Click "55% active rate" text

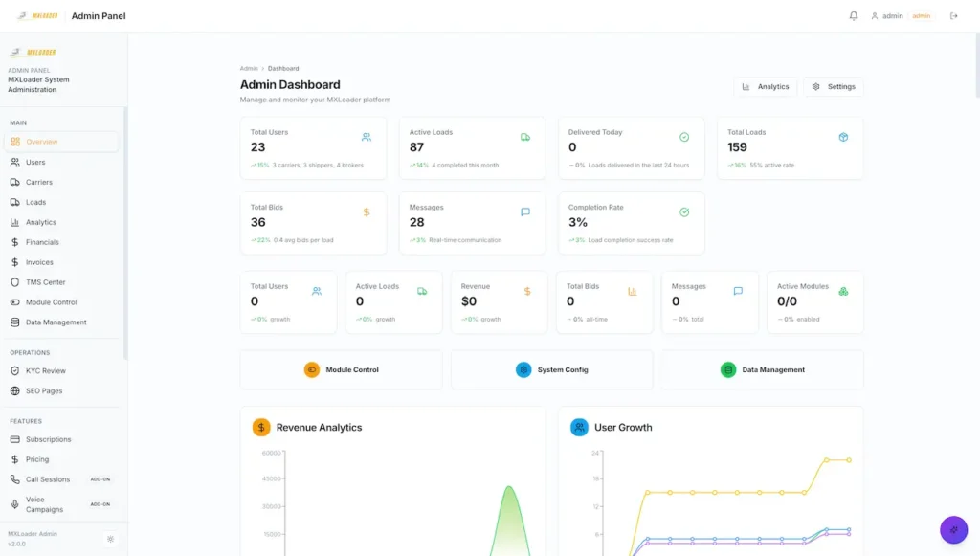pos(772,165)
